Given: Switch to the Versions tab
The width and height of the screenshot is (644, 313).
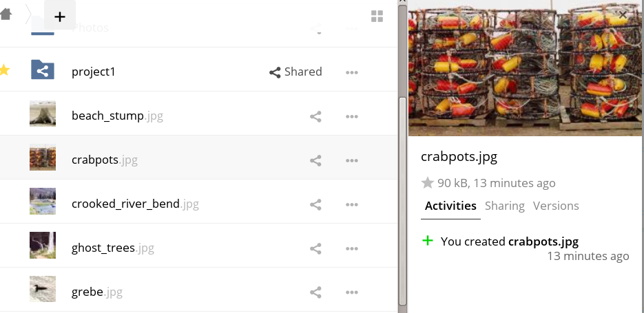Looking at the screenshot, I should (556, 206).
